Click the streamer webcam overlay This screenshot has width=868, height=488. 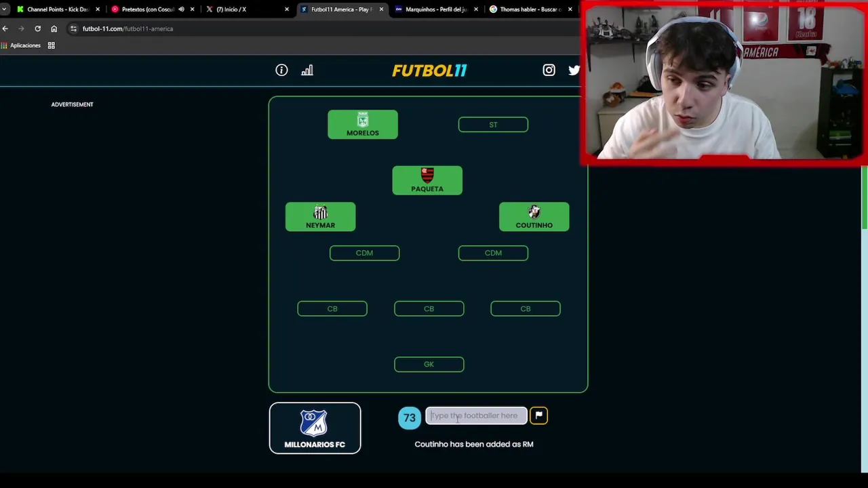(724, 83)
